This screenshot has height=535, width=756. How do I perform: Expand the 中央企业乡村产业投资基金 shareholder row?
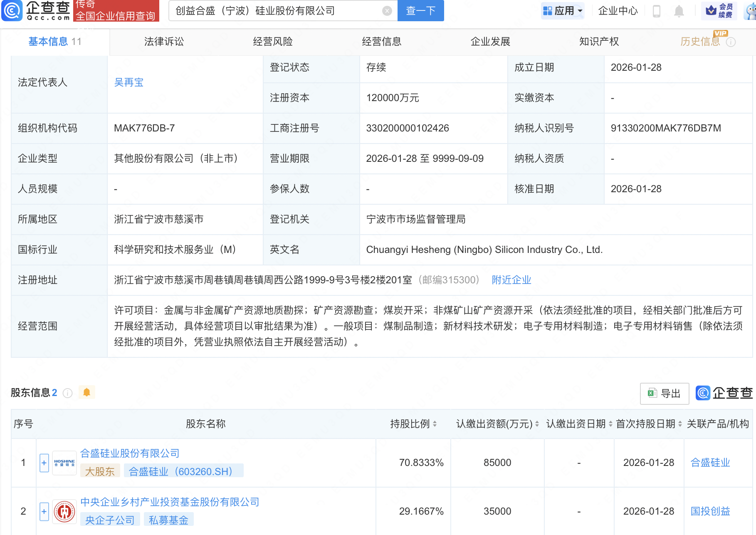point(44,511)
